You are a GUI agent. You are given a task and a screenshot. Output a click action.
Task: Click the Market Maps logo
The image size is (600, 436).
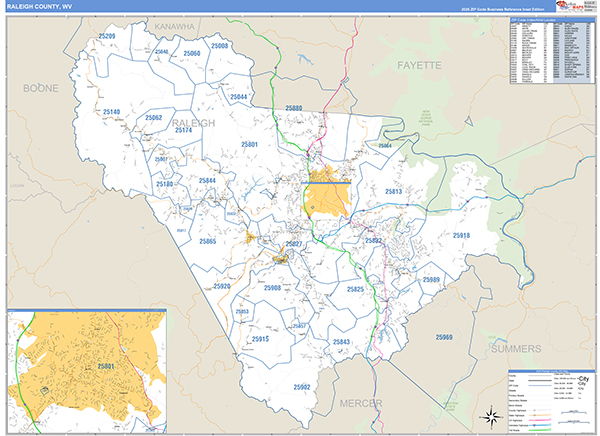click(569, 8)
